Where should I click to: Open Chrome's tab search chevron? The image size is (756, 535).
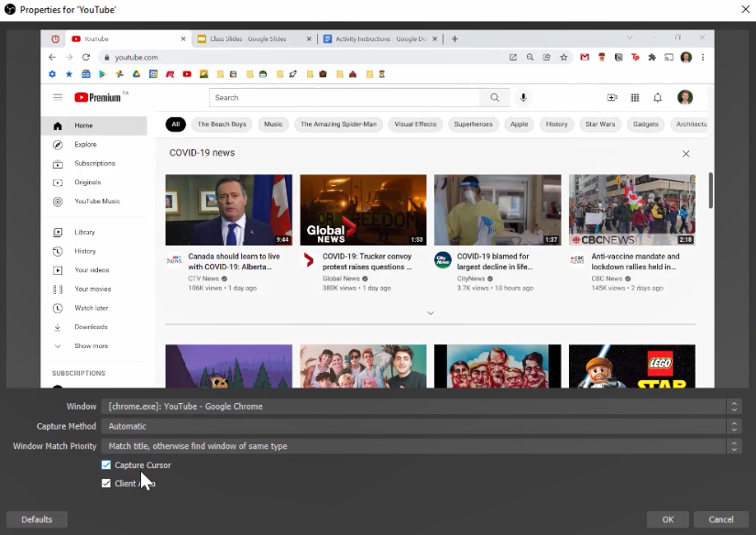pos(630,38)
